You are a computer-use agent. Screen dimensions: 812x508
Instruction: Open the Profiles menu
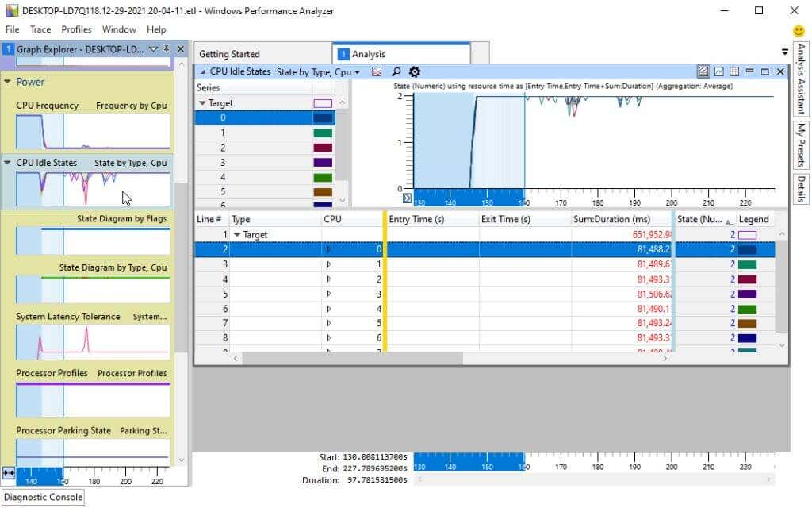tap(76, 29)
